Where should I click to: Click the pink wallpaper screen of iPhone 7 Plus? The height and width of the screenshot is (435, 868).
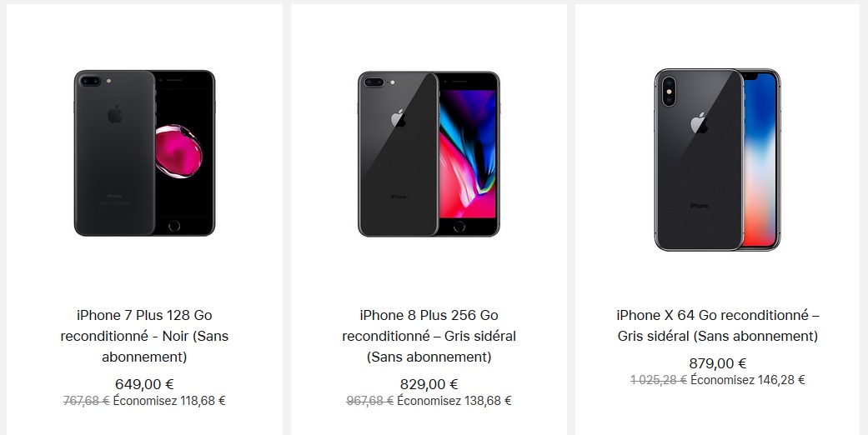tap(183, 152)
